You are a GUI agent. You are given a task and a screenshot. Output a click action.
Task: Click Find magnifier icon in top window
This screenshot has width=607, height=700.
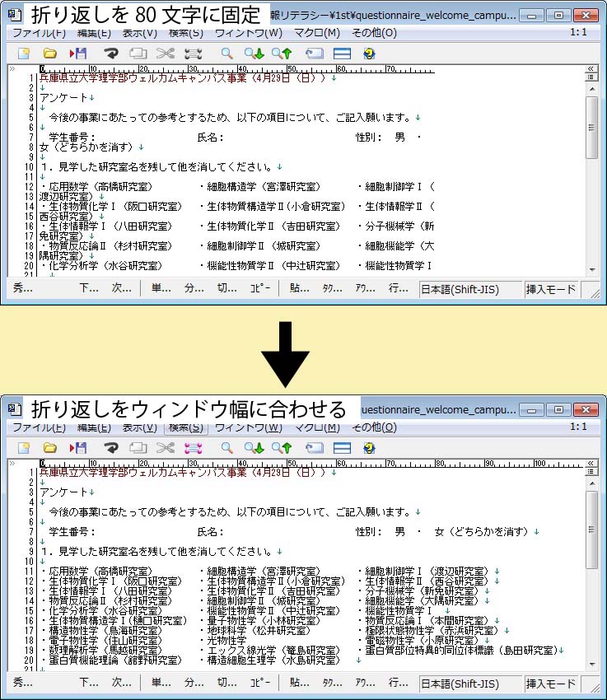(226, 54)
